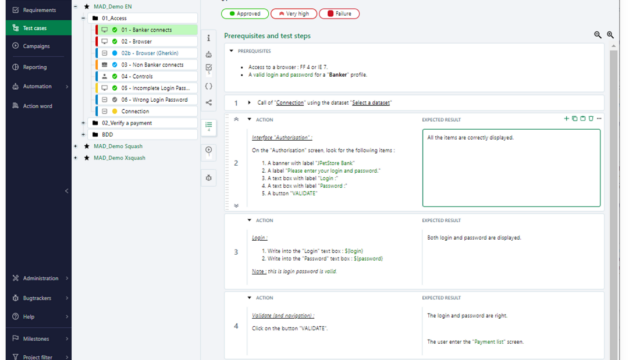The height and width of the screenshot is (360, 640).
Task: Copy step 2 with the copy icon
Action: point(574,118)
